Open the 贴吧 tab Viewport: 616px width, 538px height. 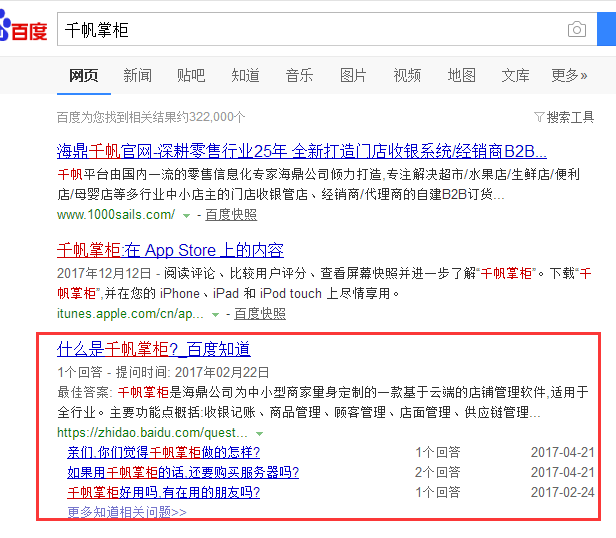point(191,75)
